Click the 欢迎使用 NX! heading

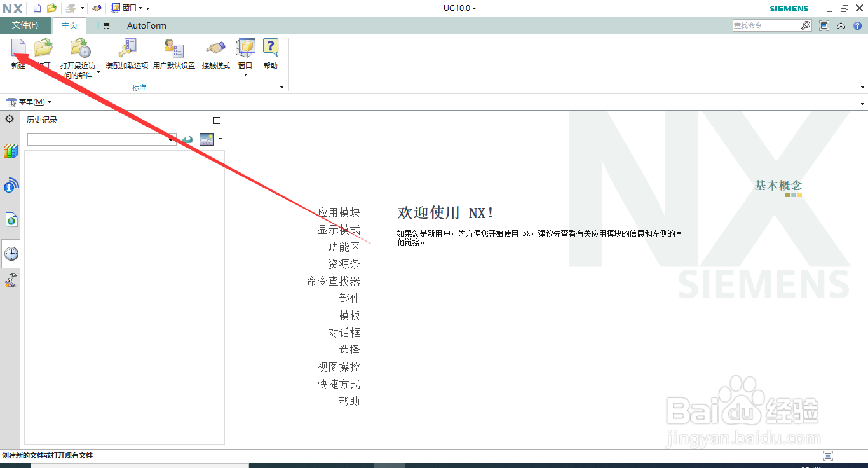[446, 212]
